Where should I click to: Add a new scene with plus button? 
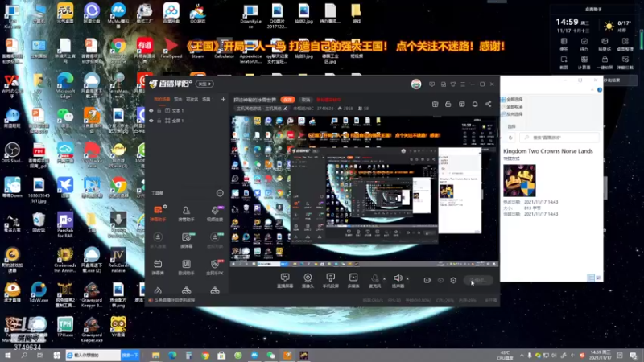coord(223,99)
